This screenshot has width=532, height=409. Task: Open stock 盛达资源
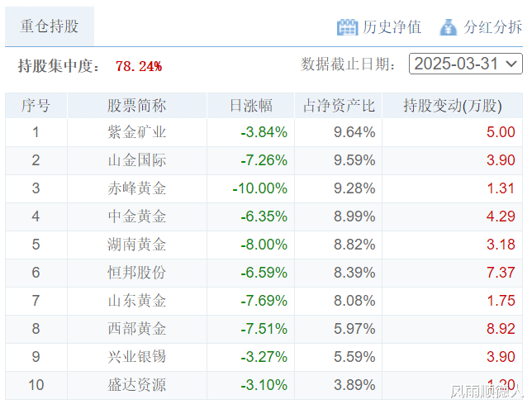(x=137, y=385)
